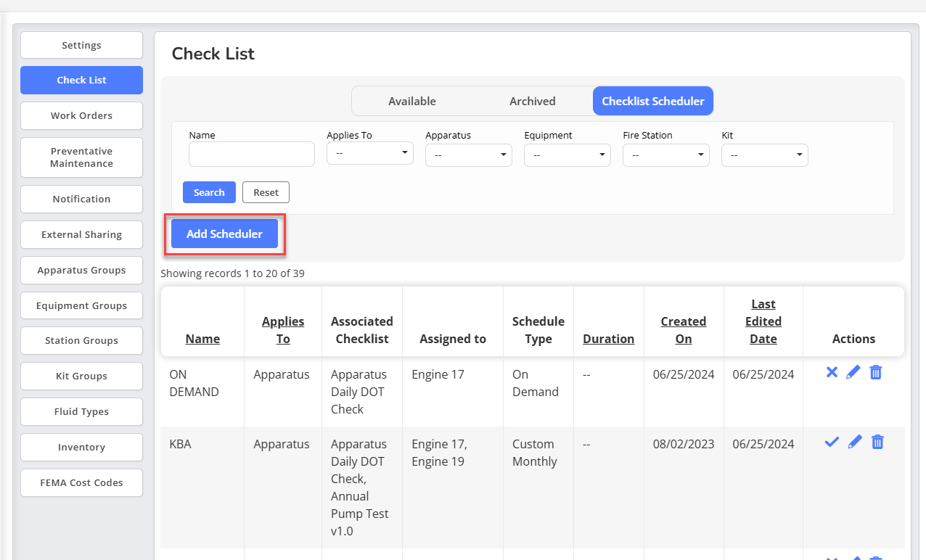This screenshot has width=926, height=560.
Task: Sort table by Created On column
Action: point(684,330)
